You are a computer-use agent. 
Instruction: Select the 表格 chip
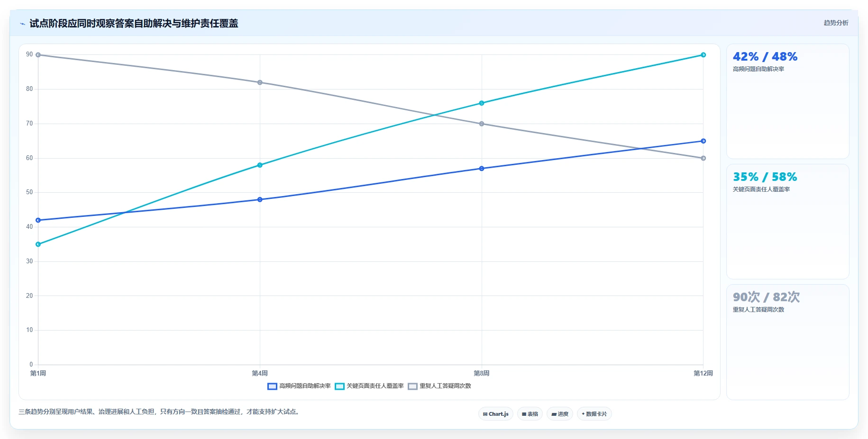[530, 414]
